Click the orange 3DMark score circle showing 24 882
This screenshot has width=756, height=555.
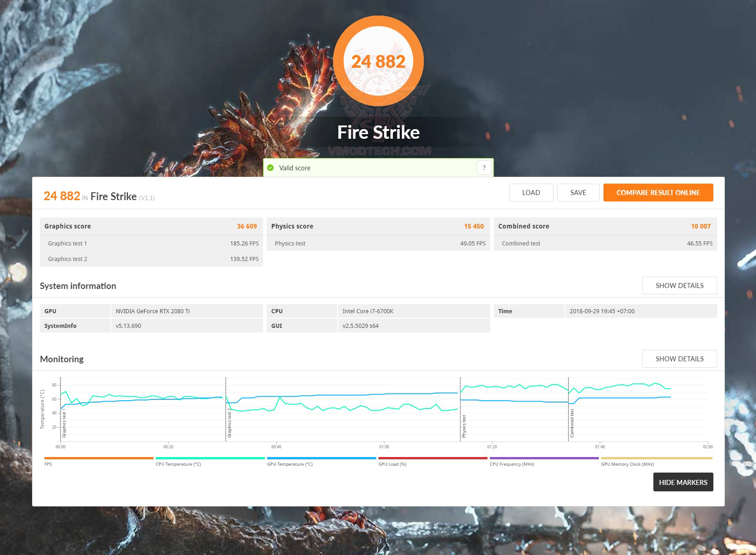point(378,61)
